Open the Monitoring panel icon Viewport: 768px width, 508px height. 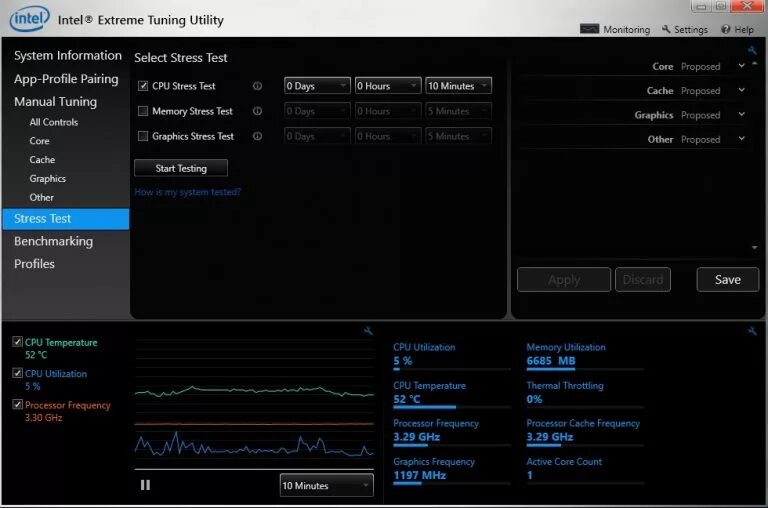click(x=589, y=29)
